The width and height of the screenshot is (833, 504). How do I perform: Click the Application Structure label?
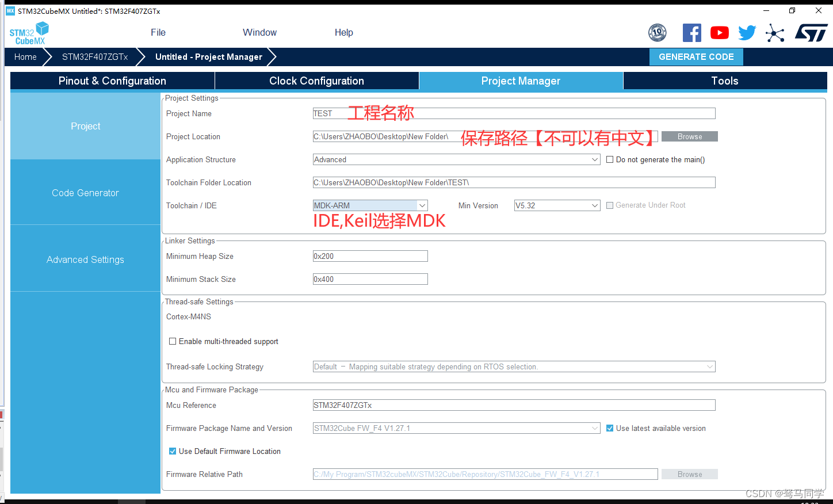click(x=201, y=159)
